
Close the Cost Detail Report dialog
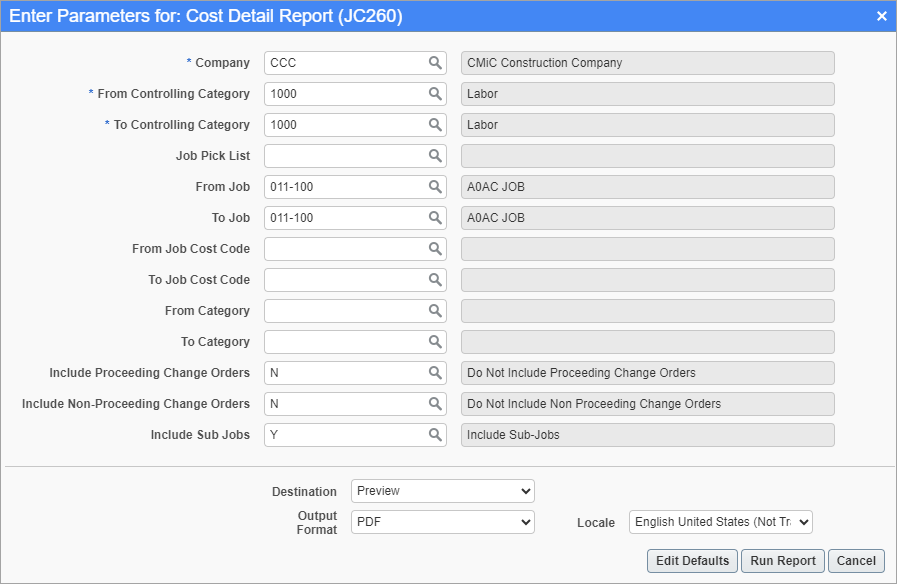882,16
